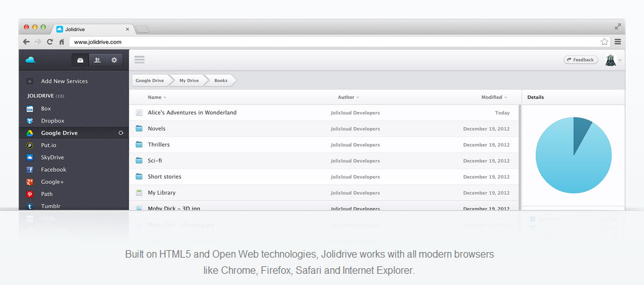Open the settings gear icon in sidebar
644x285 pixels.
click(114, 60)
